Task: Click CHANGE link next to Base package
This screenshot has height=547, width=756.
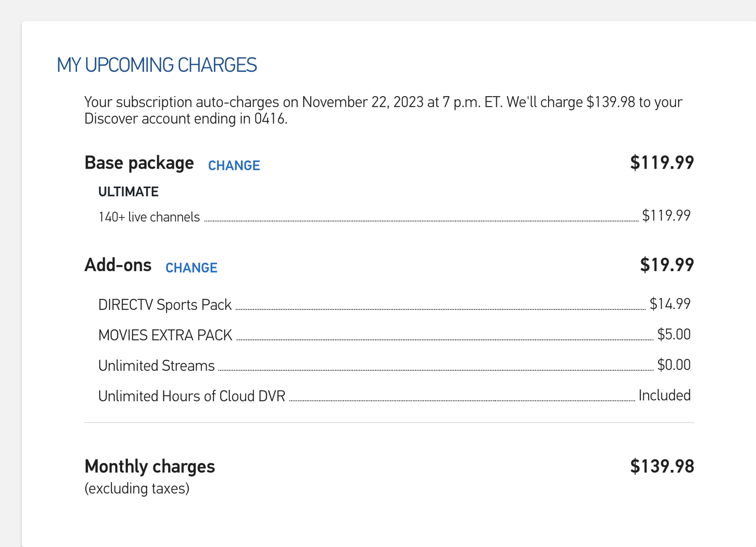Action: tap(234, 166)
